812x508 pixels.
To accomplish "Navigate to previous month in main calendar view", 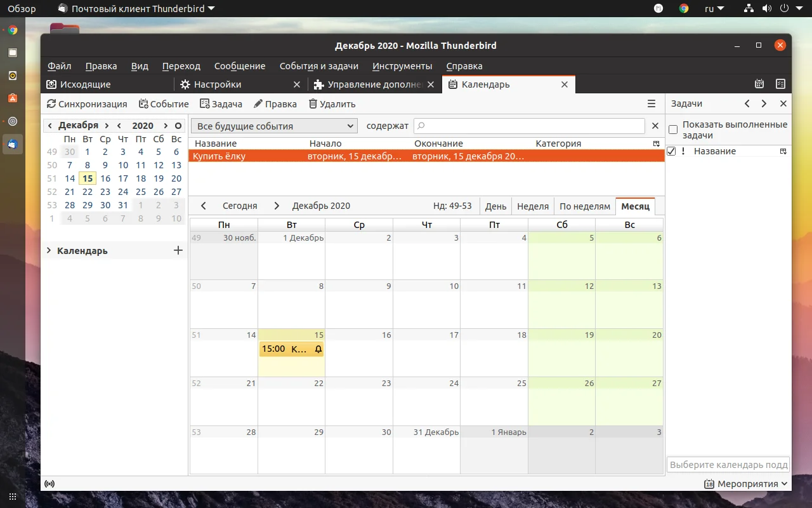I will pyautogui.click(x=204, y=206).
